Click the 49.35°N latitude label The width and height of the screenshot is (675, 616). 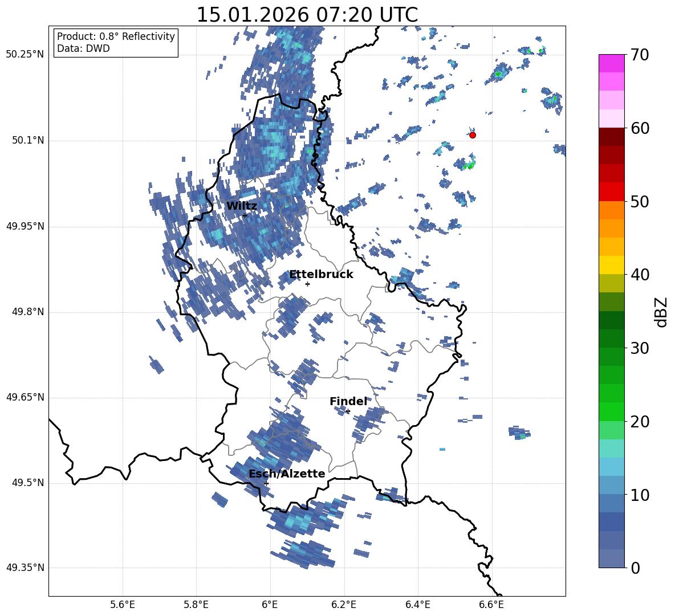click(x=25, y=568)
